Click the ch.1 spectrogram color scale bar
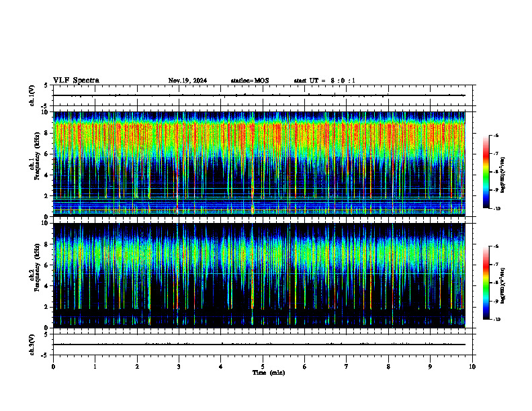The height and width of the screenshot is (411, 532). pos(486,172)
